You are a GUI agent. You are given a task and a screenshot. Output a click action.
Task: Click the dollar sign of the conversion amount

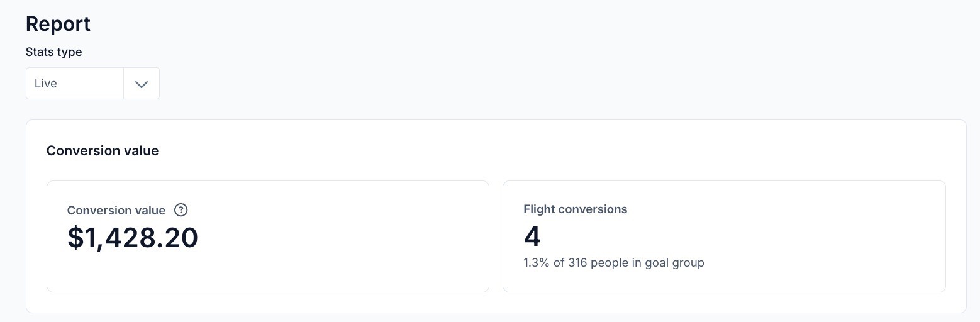pos(75,238)
